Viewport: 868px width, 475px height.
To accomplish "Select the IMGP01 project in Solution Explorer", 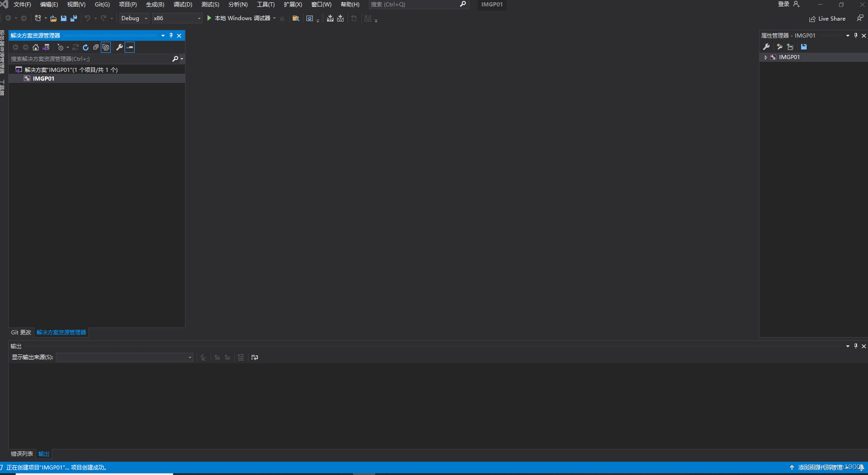I will pyautogui.click(x=44, y=79).
